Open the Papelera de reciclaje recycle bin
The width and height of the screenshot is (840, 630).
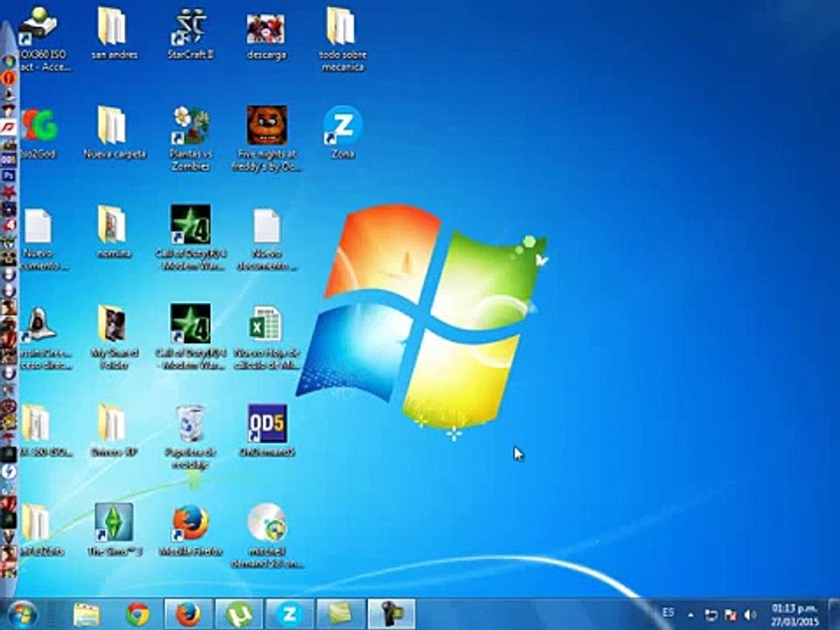(191, 437)
